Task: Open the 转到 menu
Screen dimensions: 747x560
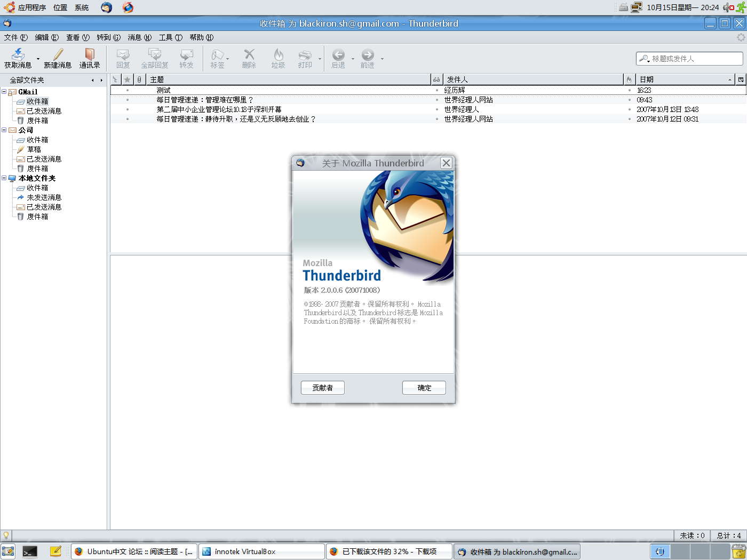Action: point(108,37)
